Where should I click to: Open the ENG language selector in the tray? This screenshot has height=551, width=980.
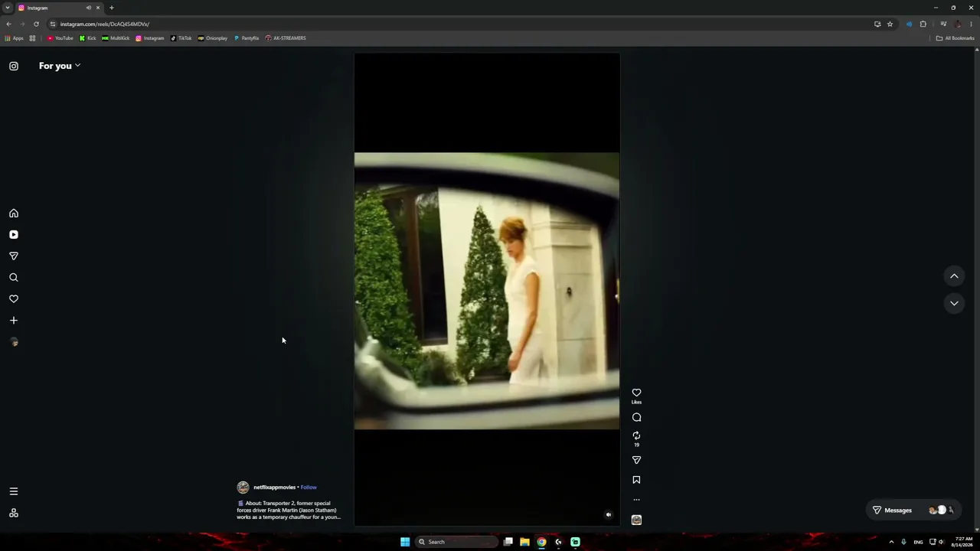(918, 542)
